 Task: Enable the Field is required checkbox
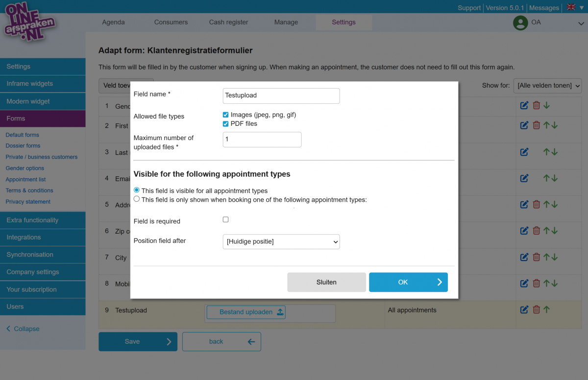(x=225, y=219)
